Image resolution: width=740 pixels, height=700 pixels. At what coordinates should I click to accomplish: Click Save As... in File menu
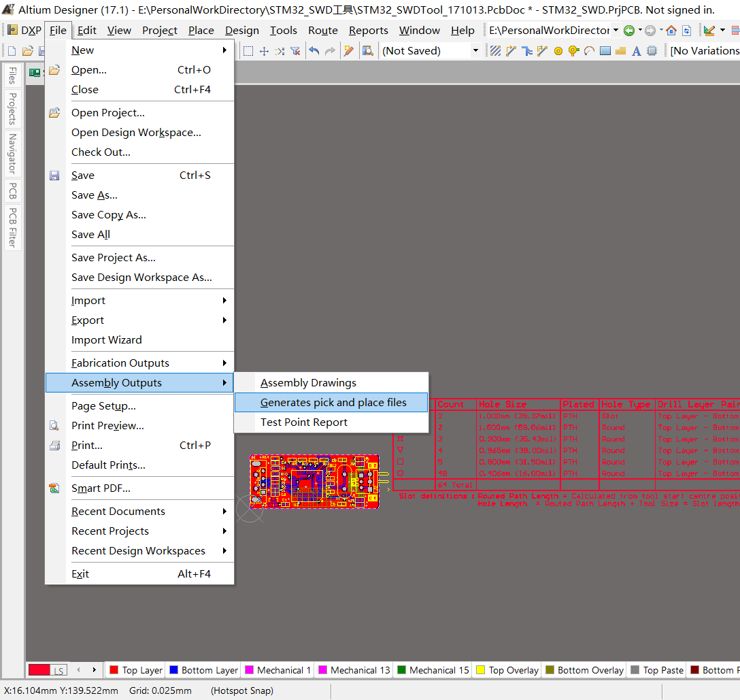139,195
